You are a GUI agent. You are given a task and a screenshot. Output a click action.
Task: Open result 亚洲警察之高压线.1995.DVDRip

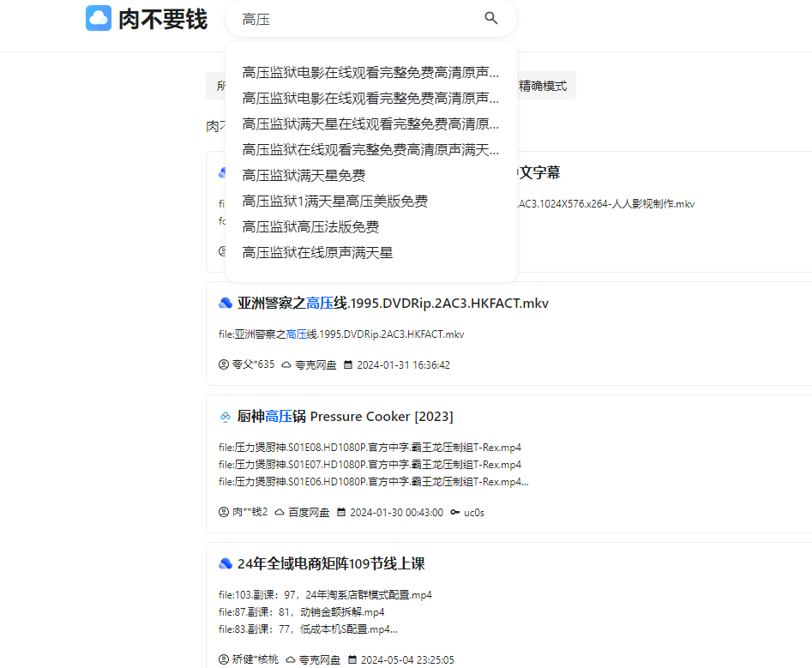pos(393,304)
